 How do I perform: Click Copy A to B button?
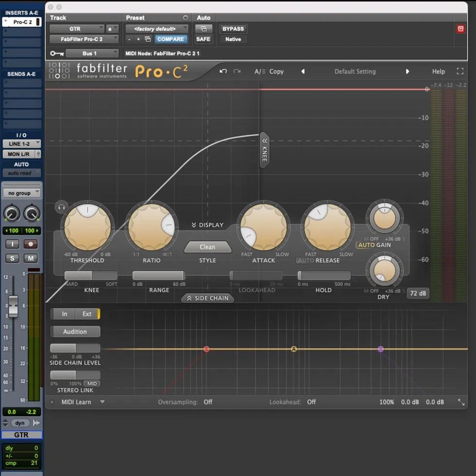[x=276, y=71]
